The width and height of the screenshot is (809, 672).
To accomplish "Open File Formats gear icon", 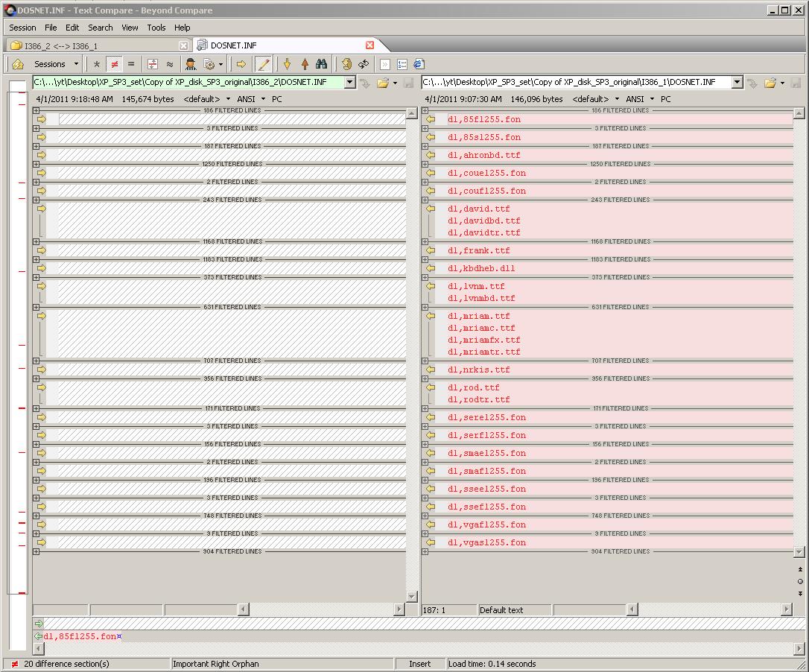I will pyautogui.click(x=209, y=64).
